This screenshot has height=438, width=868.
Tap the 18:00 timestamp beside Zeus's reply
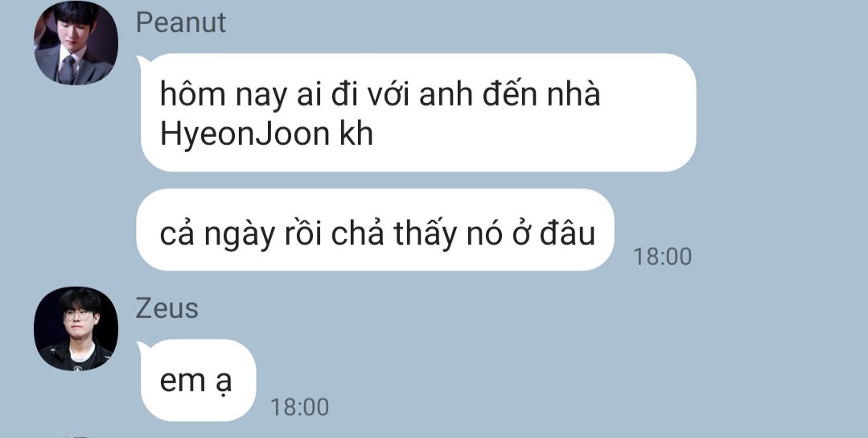click(x=299, y=407)
